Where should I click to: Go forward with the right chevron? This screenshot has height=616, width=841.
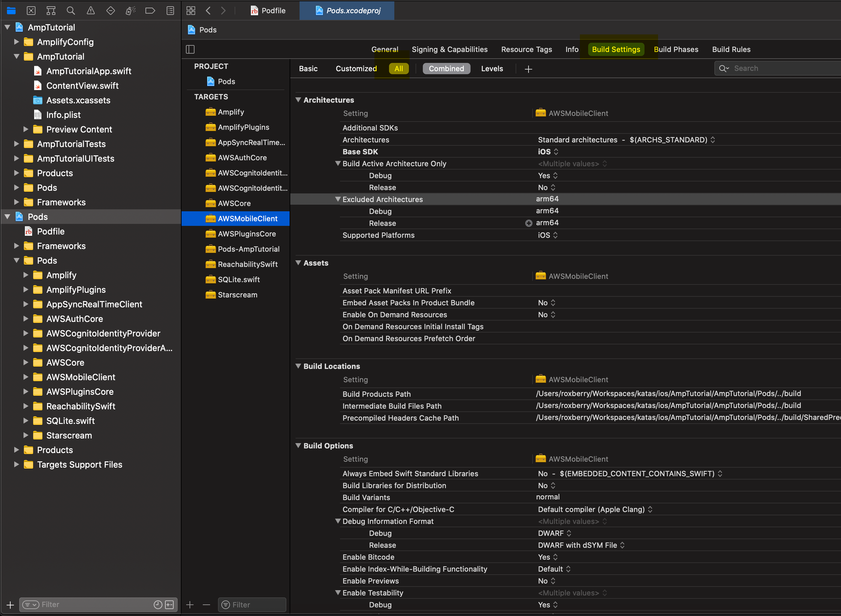pos(223,11)
